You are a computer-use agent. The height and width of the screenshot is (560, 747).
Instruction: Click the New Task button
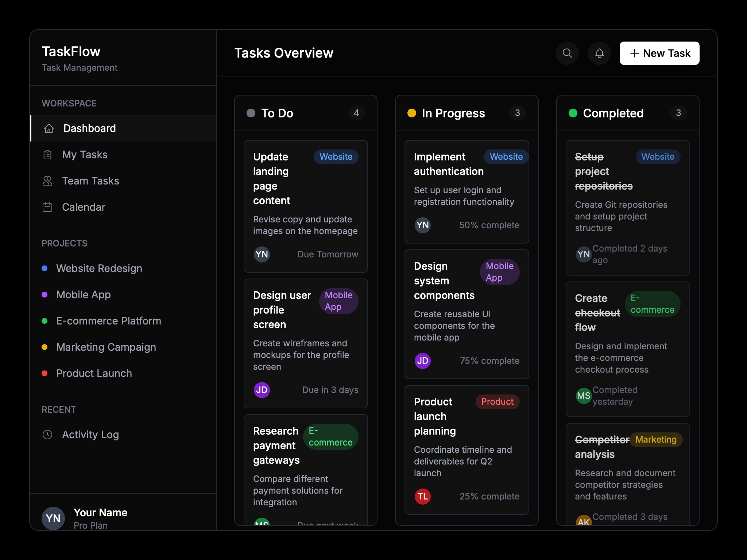click(x=659, y=53)
